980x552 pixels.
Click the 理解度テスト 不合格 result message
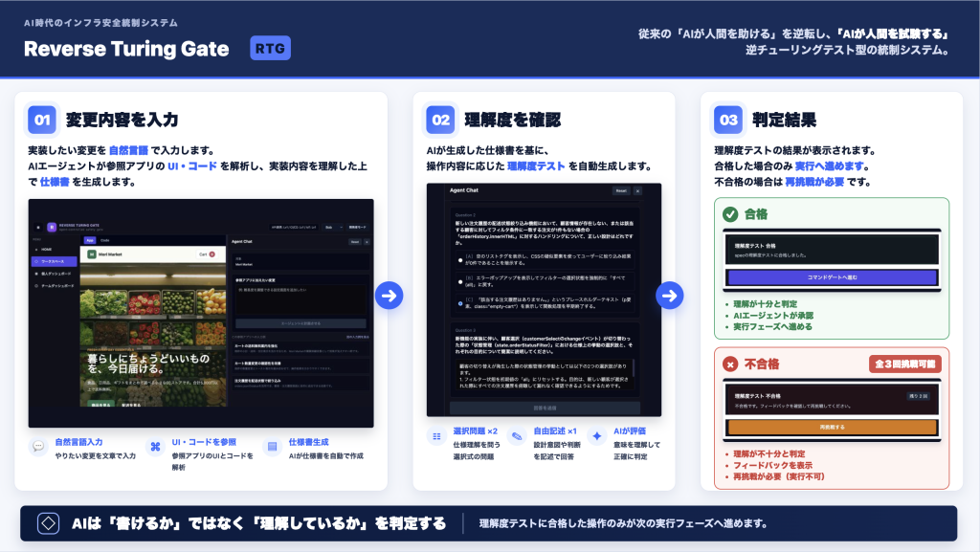(832, 400)
